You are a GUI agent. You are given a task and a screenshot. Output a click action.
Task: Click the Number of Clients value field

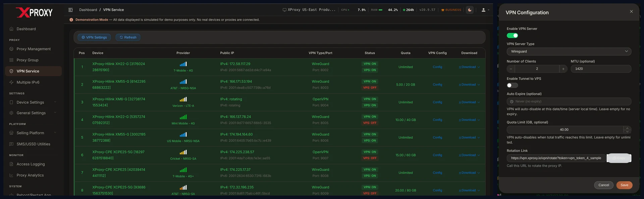[537, 69]
